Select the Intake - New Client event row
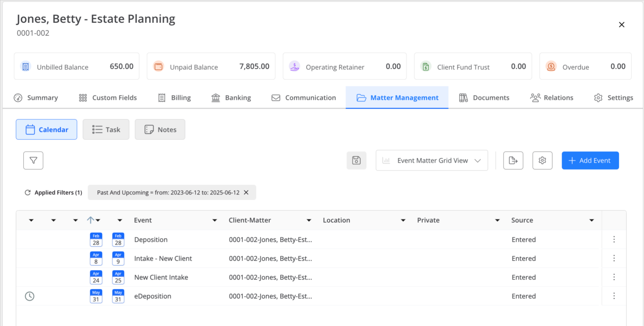 [x=163, y=258]
